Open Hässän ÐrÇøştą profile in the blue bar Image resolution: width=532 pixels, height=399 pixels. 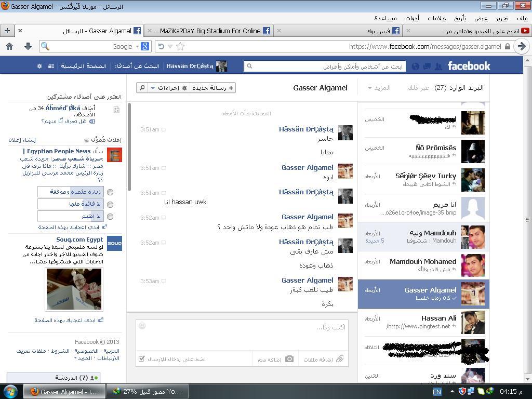[x=196, y=66]
